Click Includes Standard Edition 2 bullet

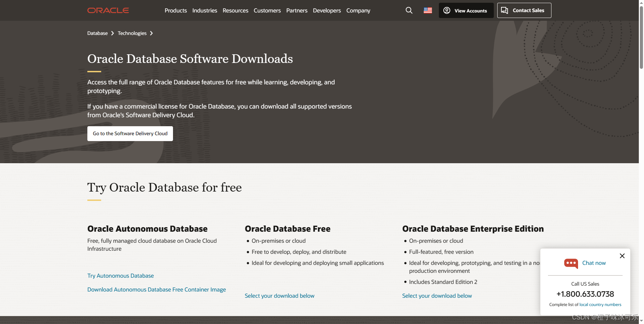click(x=443, y=282)
